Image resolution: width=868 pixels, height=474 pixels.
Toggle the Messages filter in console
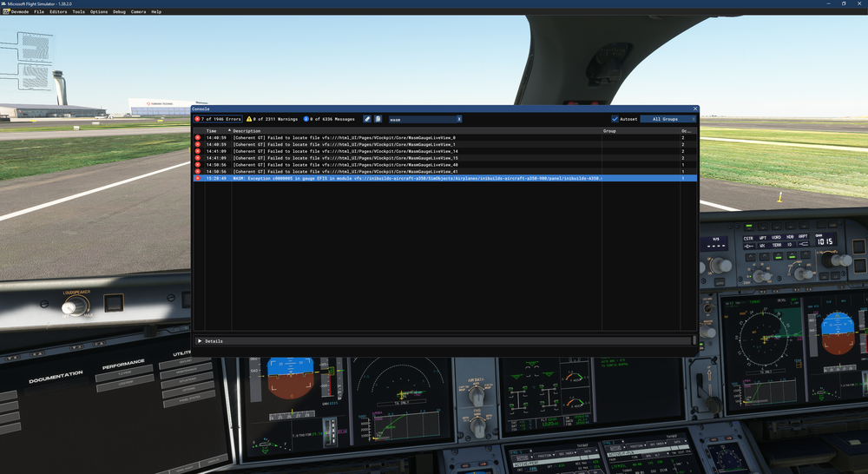[x=329, y=119]
